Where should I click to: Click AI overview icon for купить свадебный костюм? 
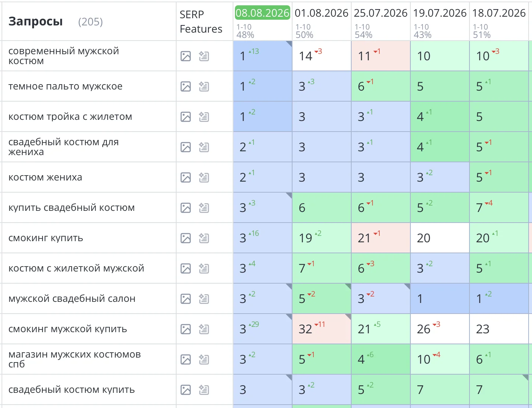(x=204, y=208)
